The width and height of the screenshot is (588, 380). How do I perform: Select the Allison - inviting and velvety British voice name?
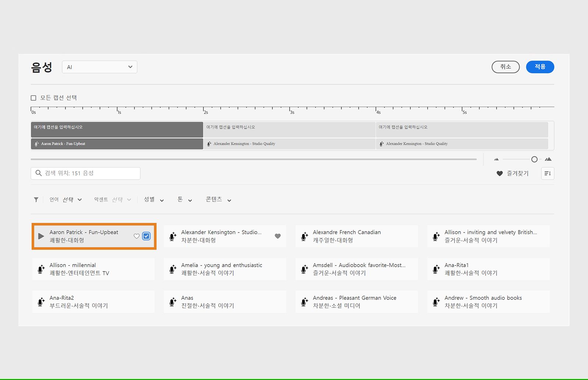pyautogui.click(x=491, y=232)
